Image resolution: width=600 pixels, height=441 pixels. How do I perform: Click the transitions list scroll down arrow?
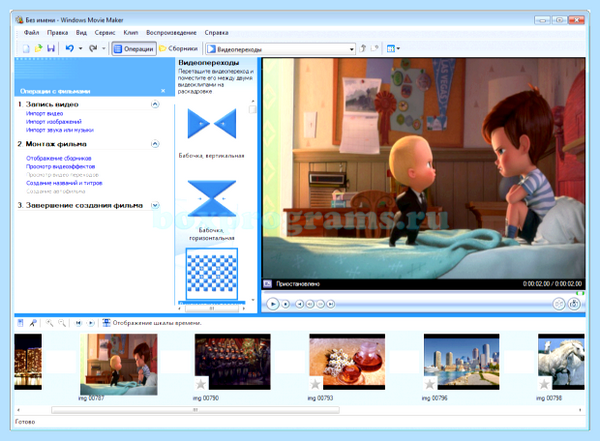(253, 300)
